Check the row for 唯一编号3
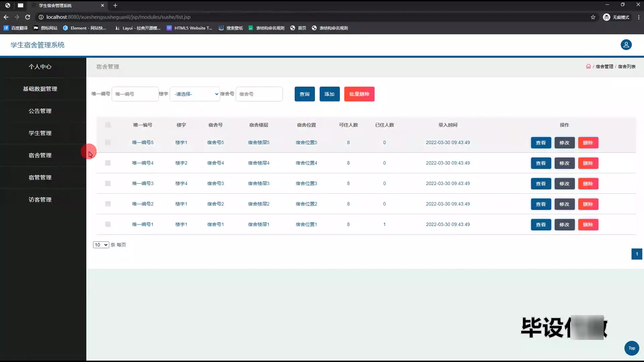Screen dimensions: 644x362 (x=108, y=183)
